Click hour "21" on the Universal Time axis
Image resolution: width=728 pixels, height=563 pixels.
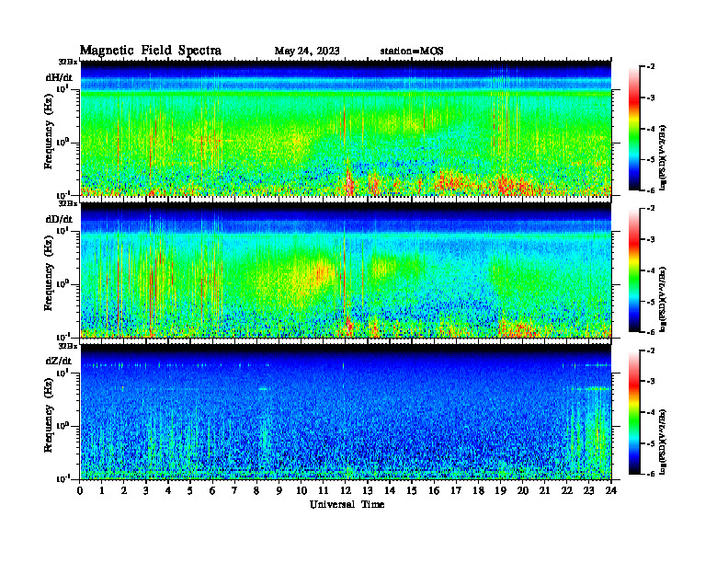[x=544, y=490]
